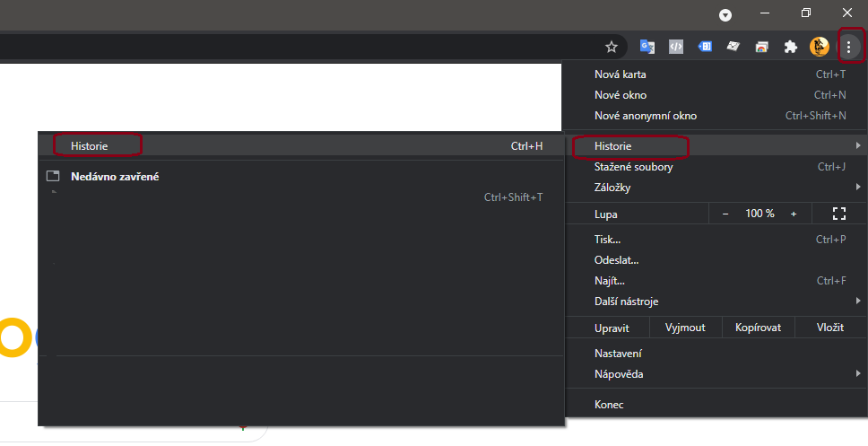The width and height of the screenshot is (868, 446).
Task: Toggle fullscreen mode next to Lupa
Action: click(839, 214)
